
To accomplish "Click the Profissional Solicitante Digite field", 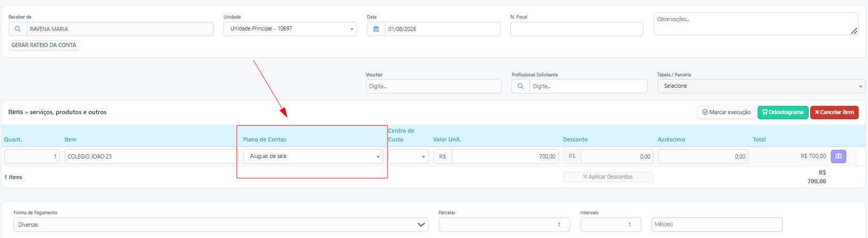I will 588,86.
